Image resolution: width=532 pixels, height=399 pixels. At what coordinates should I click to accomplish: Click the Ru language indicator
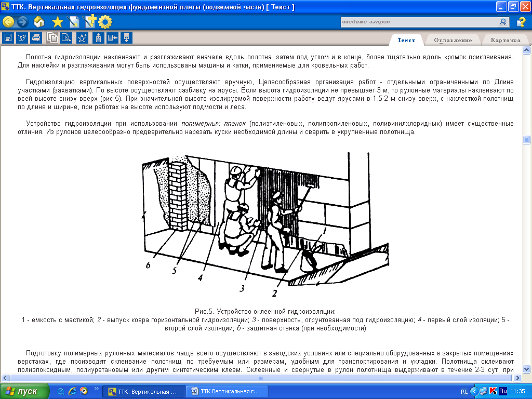coord(503,391)
